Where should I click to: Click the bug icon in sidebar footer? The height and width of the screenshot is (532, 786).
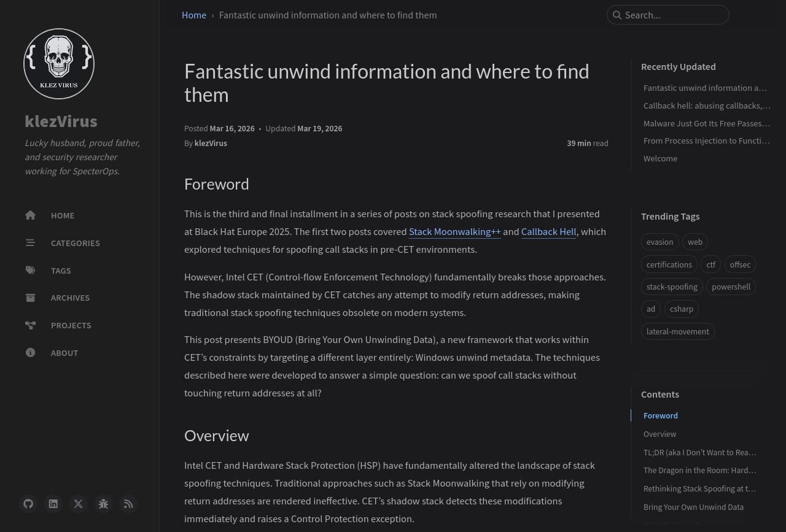click(103, 504)
